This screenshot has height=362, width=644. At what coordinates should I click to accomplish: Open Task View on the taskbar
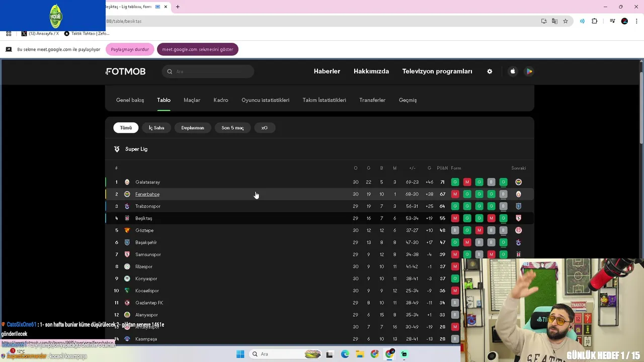tap(330, 354)
